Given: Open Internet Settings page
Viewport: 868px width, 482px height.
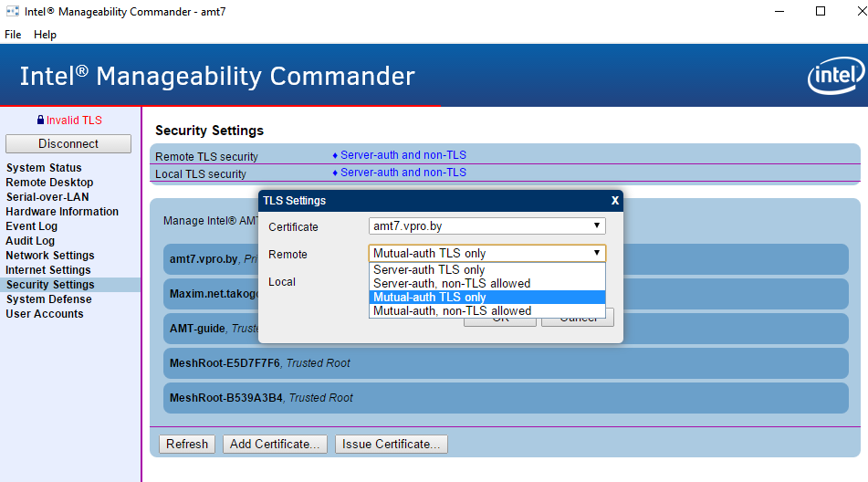Looking at the screenshot, I should click(48, 270).
